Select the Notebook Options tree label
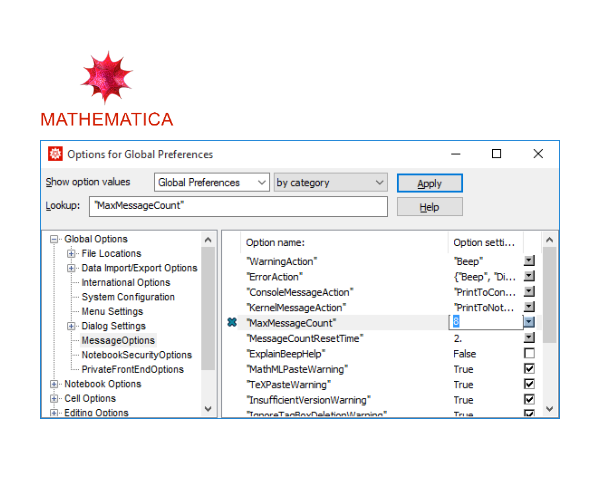600x477 pixels. [x=103, y=384]
